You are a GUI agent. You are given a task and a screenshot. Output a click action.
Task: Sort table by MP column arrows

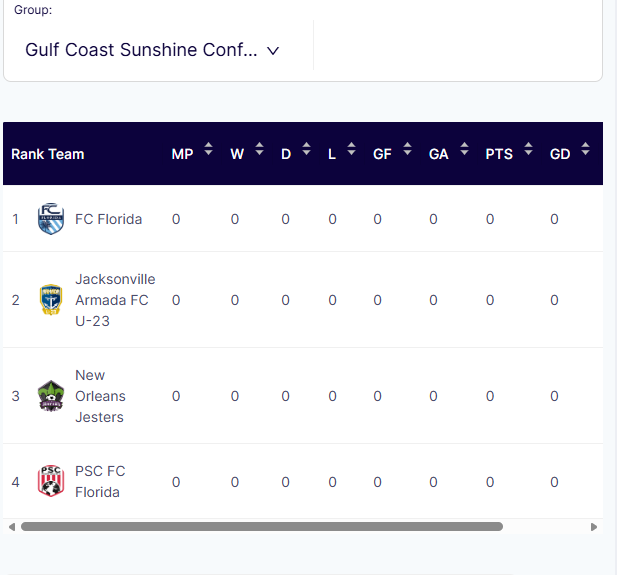point(209,149)
